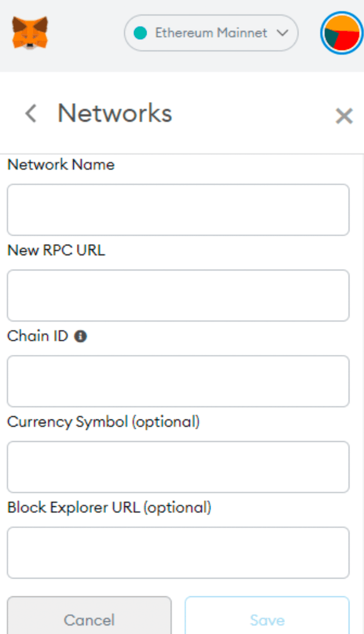Click the colored account identicon
The height and width of the screenshot is (634, 364).
341,33
